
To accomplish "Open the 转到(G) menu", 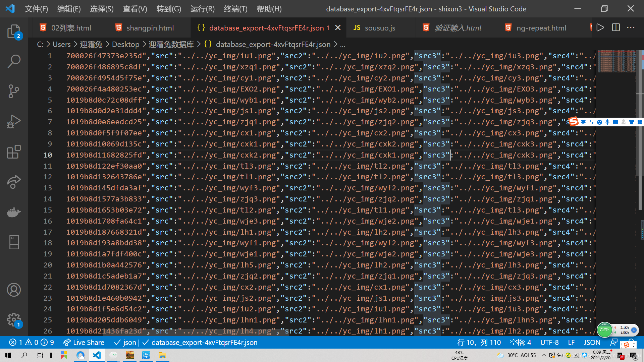I will pos(169,9).
